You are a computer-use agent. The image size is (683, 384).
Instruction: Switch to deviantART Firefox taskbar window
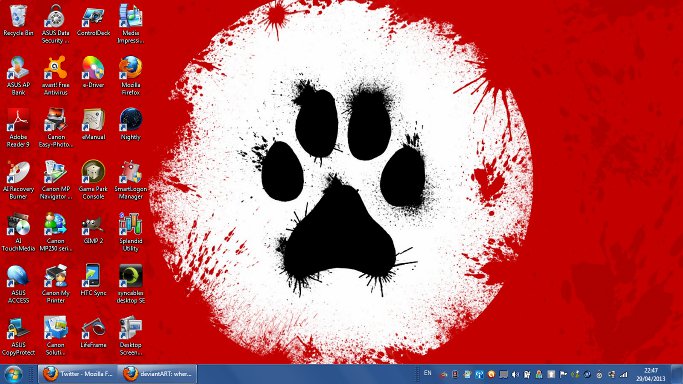(x=158, y=374)
